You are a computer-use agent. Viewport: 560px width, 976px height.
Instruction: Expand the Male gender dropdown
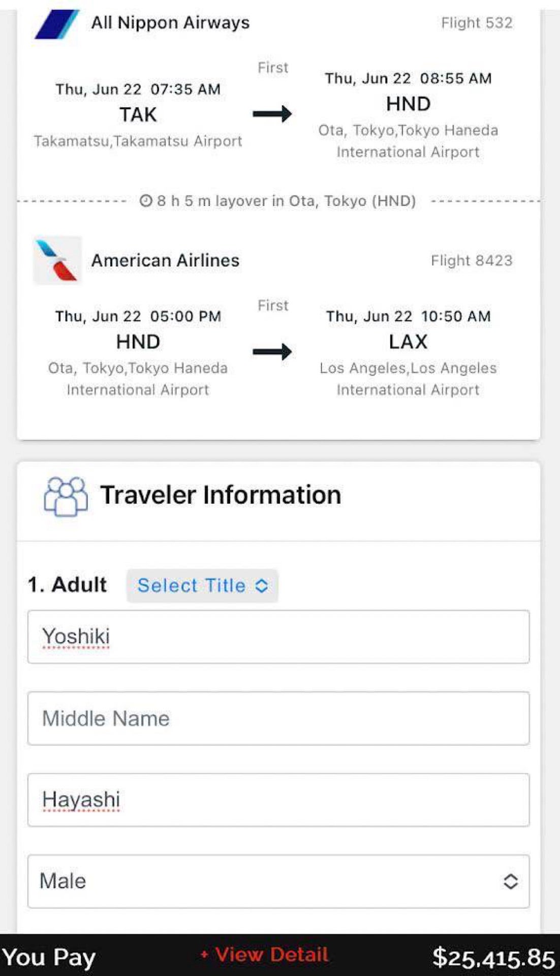pos(278,881)
